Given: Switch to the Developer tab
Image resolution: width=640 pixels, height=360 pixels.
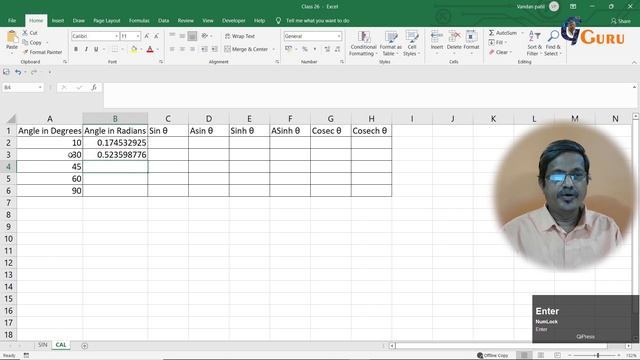Looking at the screenshot, I should (233, 20).
